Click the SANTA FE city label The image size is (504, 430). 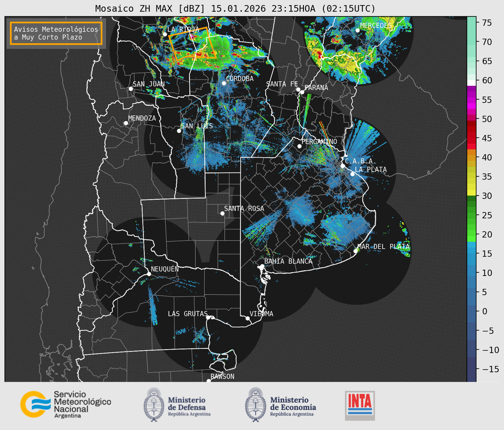coord(282,84)
